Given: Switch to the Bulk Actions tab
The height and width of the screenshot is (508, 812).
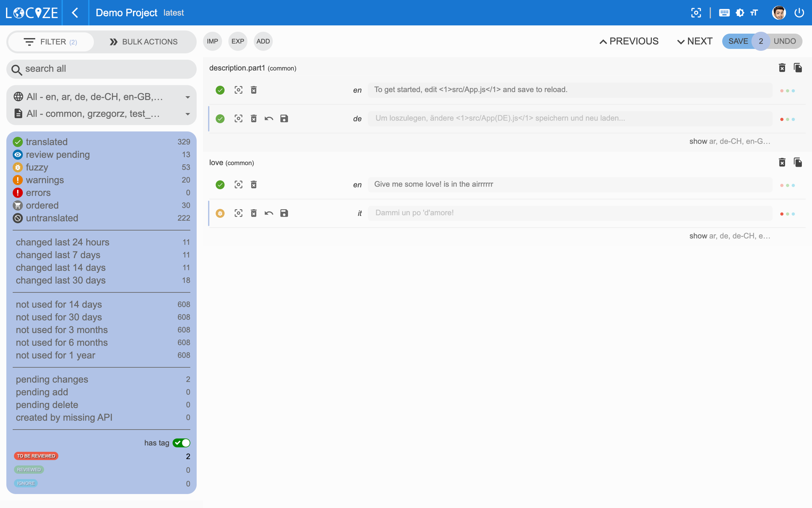Looking at the screenshot, I should click(143, 42).
